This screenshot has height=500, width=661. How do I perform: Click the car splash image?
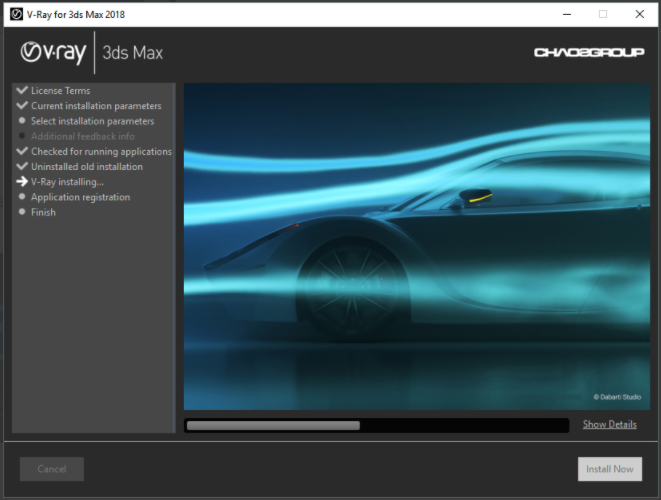[417, 246]
